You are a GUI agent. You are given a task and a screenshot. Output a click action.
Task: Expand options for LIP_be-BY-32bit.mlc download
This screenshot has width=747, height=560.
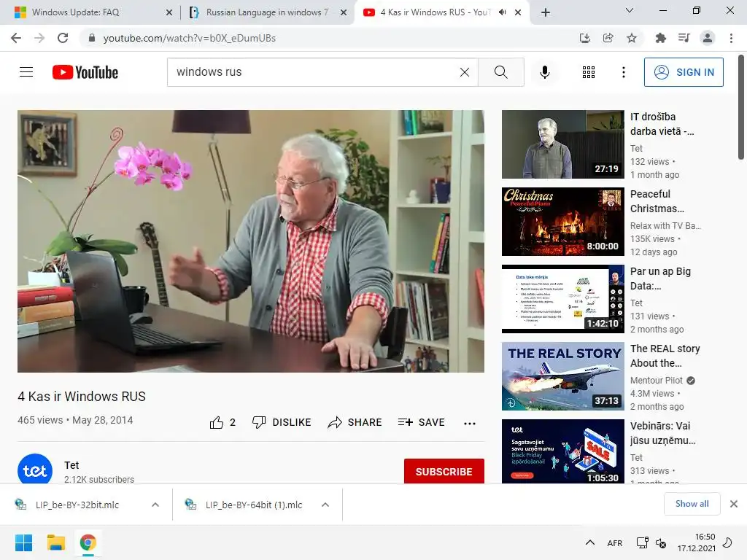click(155, 505)
